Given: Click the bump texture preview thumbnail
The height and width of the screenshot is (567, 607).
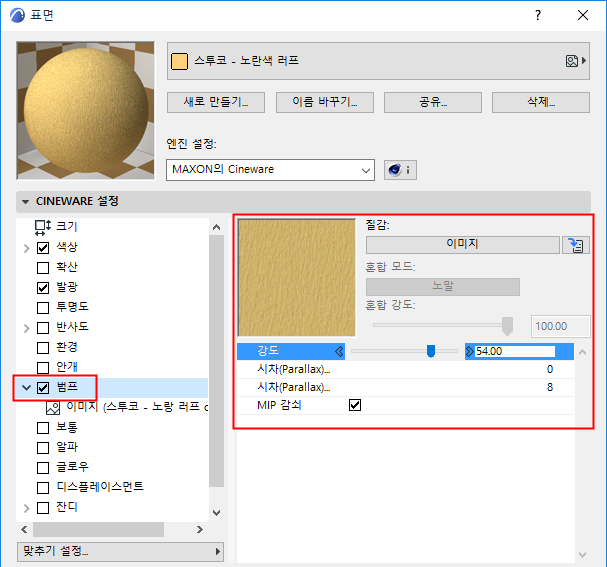Looking at the screenshot, I should pos(297,278).
